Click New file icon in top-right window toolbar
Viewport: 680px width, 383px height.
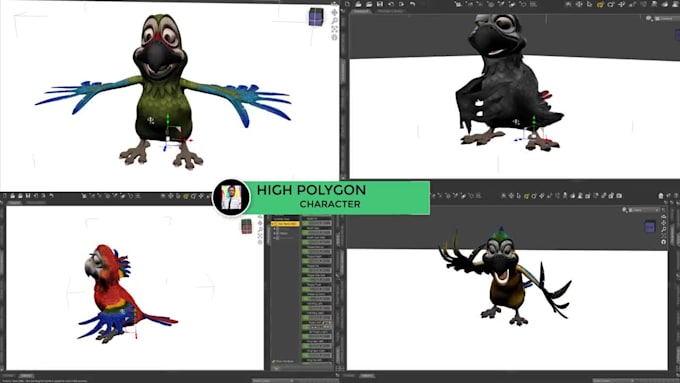coord(347,4)
